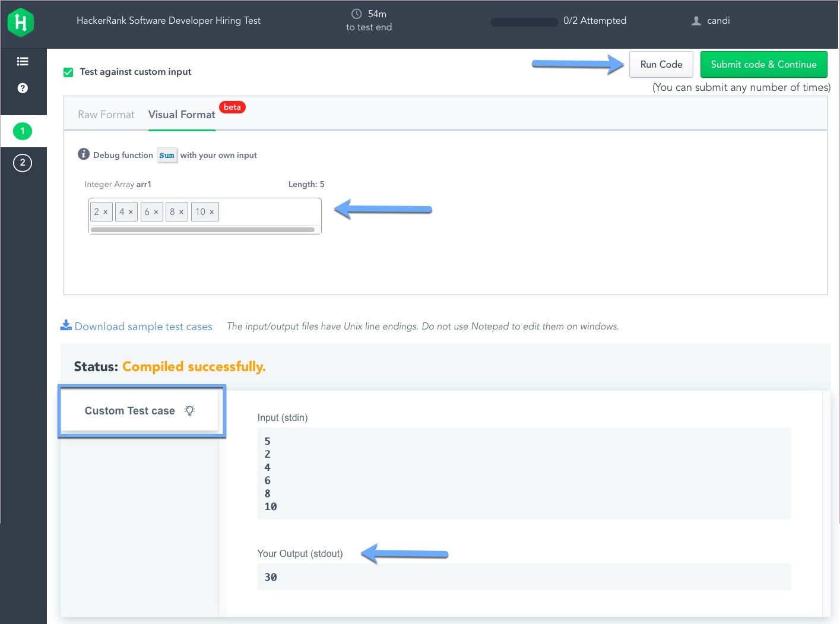
Task: Click Download sample test cases link
Action: (x=143, y=327)
